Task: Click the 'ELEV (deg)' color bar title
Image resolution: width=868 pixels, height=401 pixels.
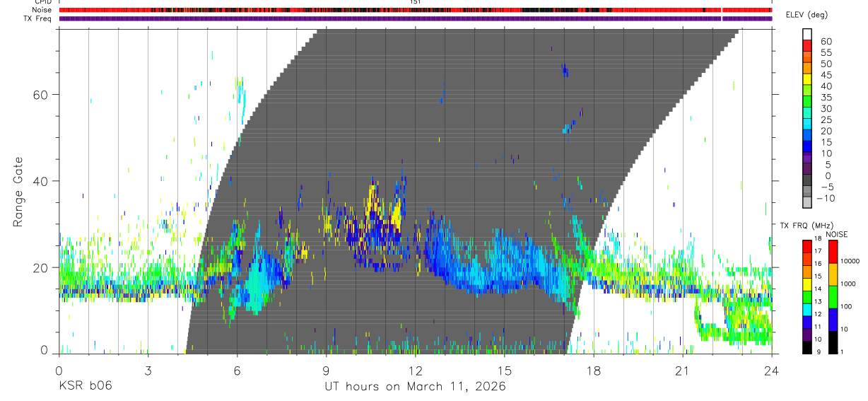Action: point(807,16)
